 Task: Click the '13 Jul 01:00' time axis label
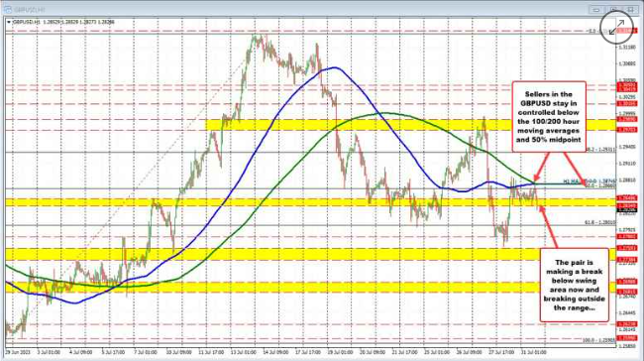click(244, 352)
